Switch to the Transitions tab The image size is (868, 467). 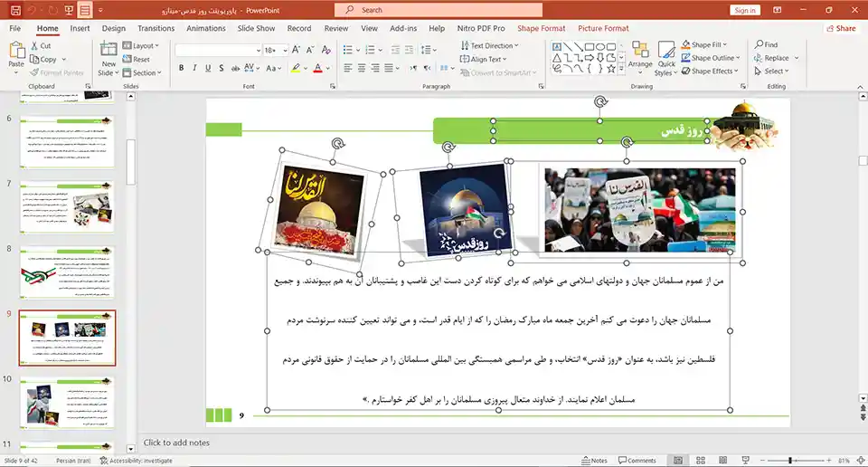156,28
